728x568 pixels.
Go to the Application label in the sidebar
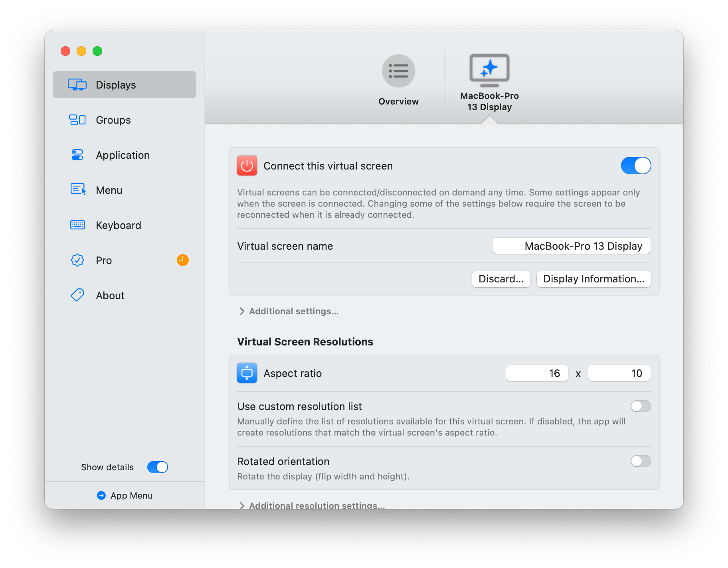pos(123,155)
